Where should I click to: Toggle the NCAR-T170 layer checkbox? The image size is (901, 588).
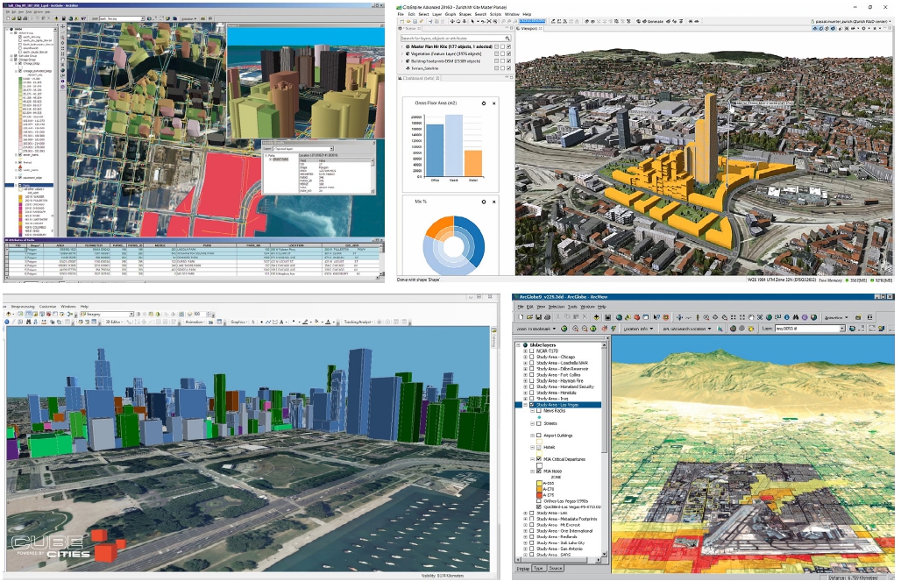(531, 351)
